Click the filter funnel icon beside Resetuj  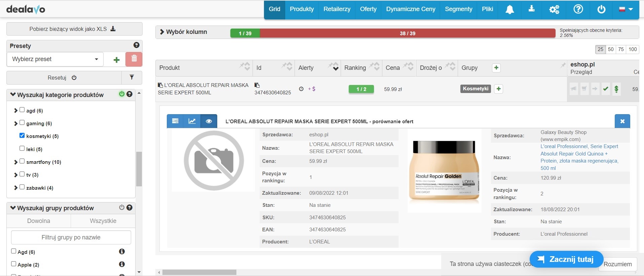pos(132,78)
